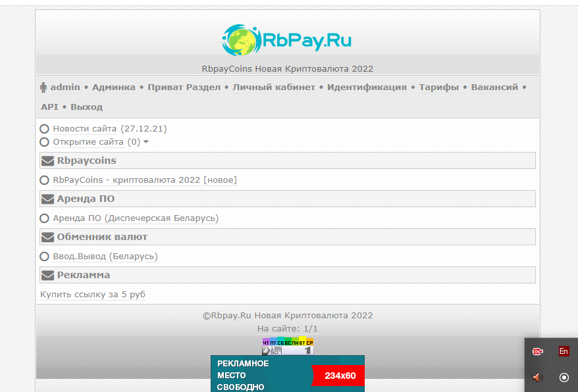Click the envelope icon beside Rbpaycoins

point(47,160)
